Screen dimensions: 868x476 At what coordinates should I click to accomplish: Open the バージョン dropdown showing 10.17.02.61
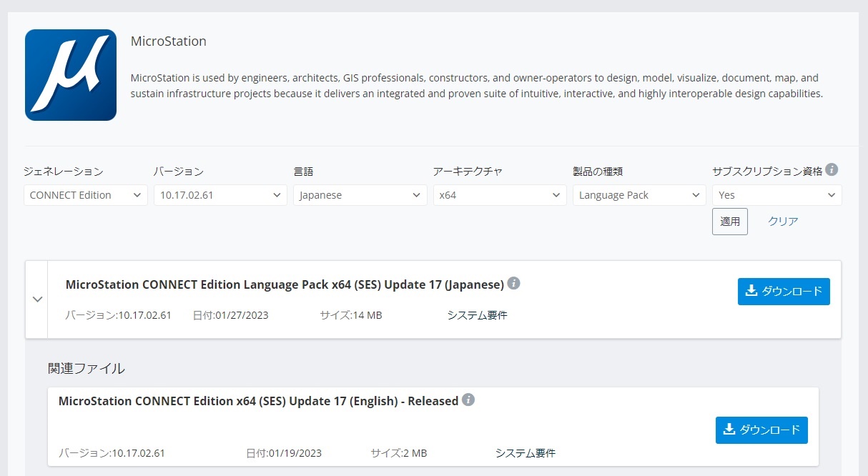pos(220,194)
